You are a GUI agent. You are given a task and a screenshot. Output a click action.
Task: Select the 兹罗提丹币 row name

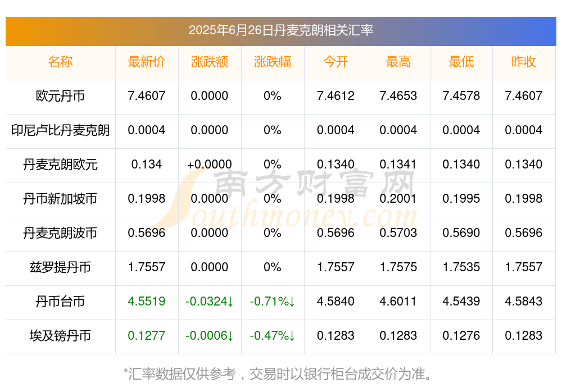coord(60,267)
